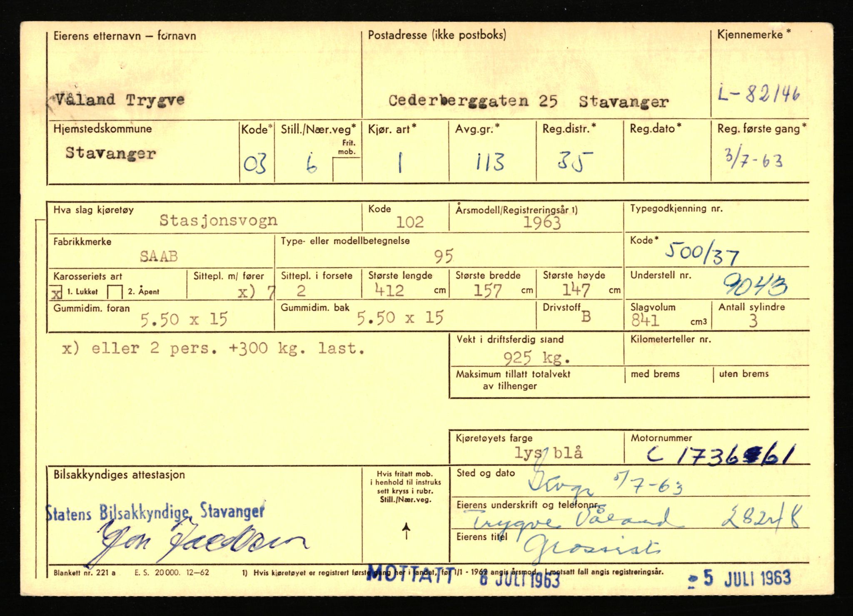
Task: Click the upward arrow in instruction box
Action: point(406,532)
